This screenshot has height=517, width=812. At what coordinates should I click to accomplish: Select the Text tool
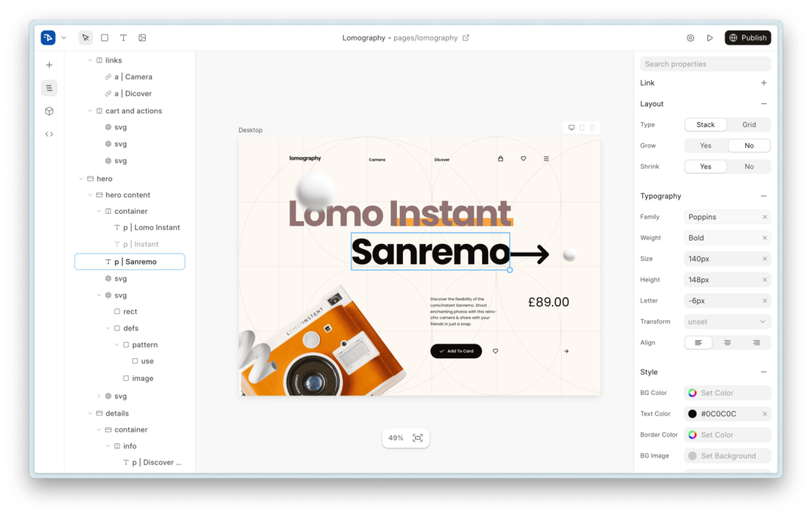pyautogui.click(x=123, y=38)
